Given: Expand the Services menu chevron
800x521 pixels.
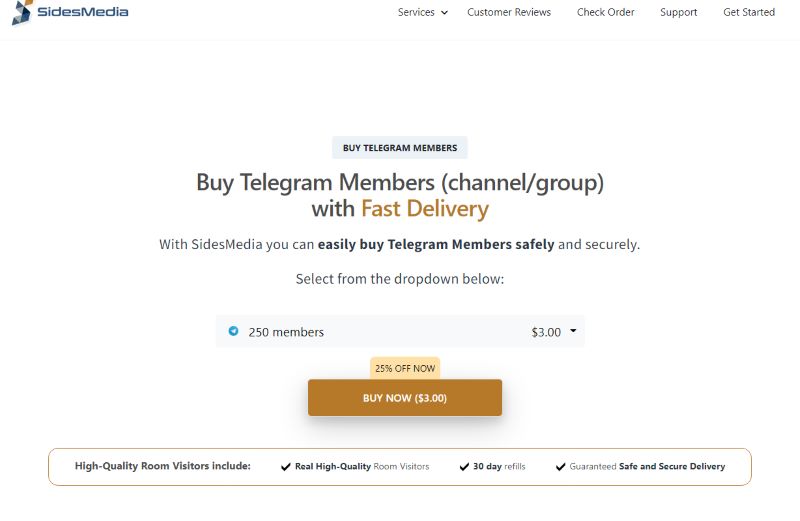Looking at the screenshot, I should tap(444, 13).
